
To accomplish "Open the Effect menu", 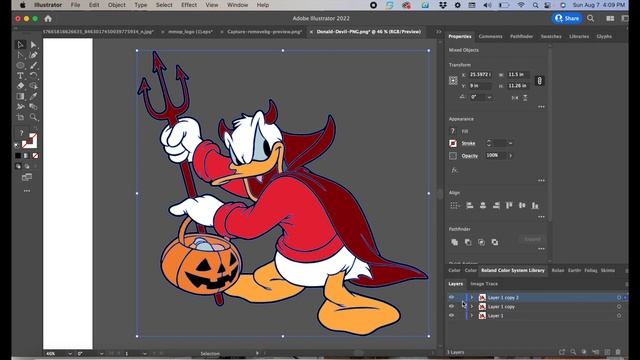I will (x=189, y=5).
